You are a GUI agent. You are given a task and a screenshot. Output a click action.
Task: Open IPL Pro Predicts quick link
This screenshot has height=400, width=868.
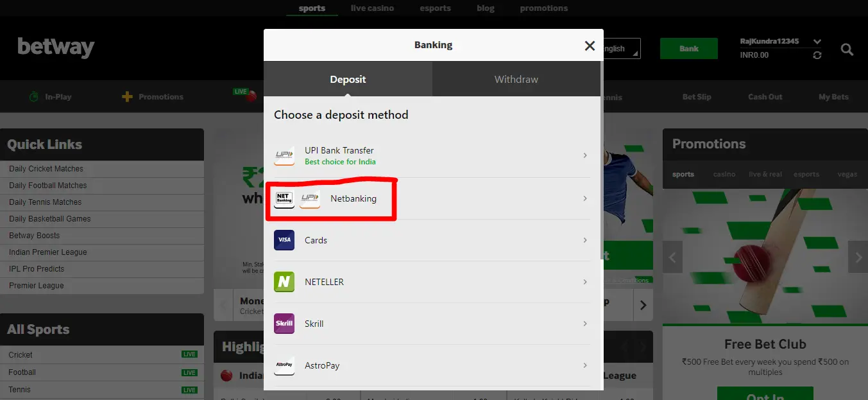pyautogui.click(x=102, y=269)
